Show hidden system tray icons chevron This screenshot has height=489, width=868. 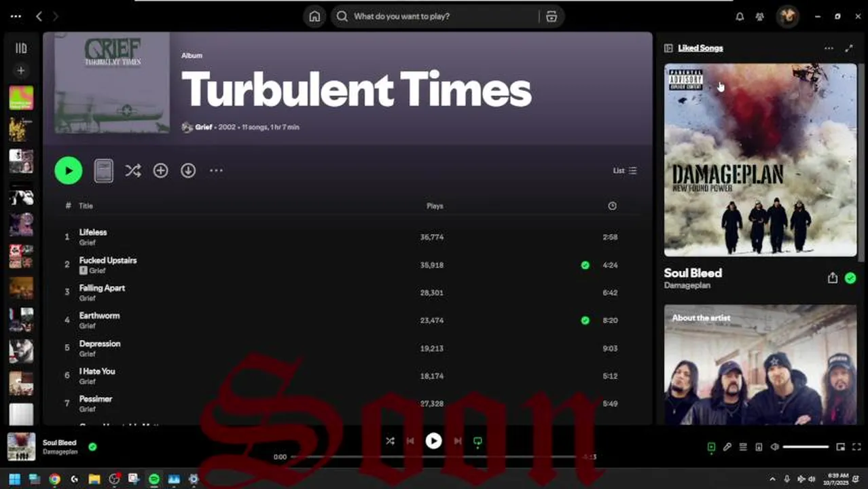pyautogui.click(x=772, y=479)
